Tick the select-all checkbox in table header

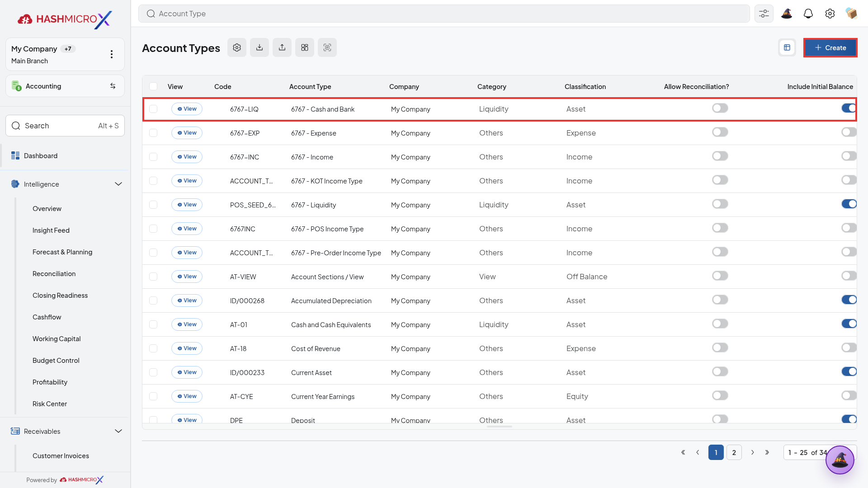153,86
